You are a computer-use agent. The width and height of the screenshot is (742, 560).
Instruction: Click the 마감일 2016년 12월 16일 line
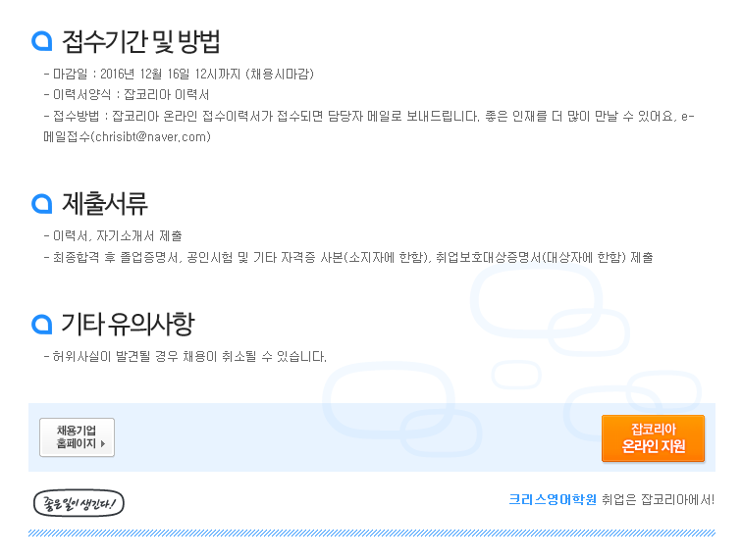[x=179, y=75]
